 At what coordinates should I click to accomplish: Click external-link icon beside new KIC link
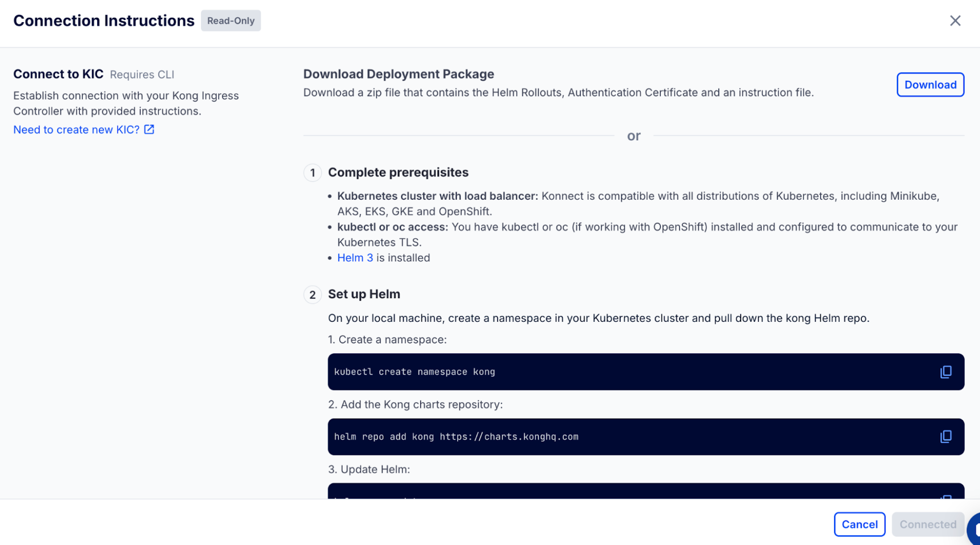point(149,129)
